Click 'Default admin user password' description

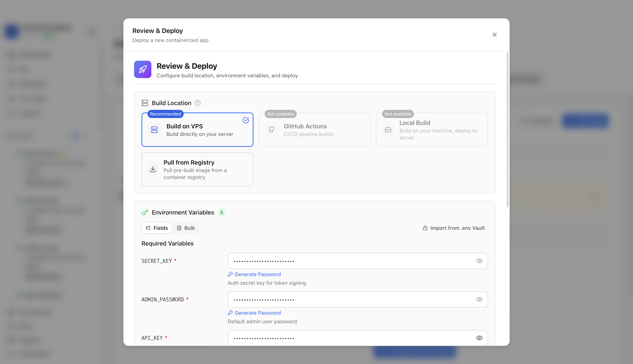tap(262, 322)
